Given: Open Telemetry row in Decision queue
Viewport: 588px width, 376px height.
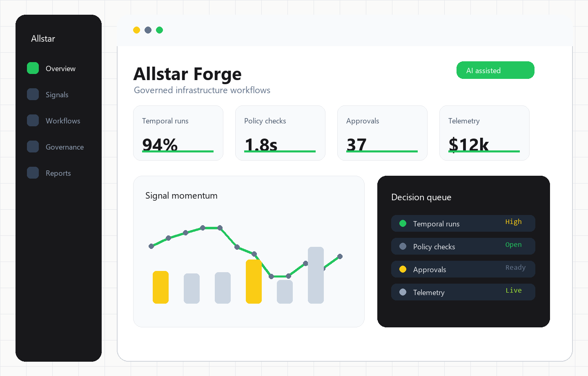Looking at the screenshot, I should point(463,292).
